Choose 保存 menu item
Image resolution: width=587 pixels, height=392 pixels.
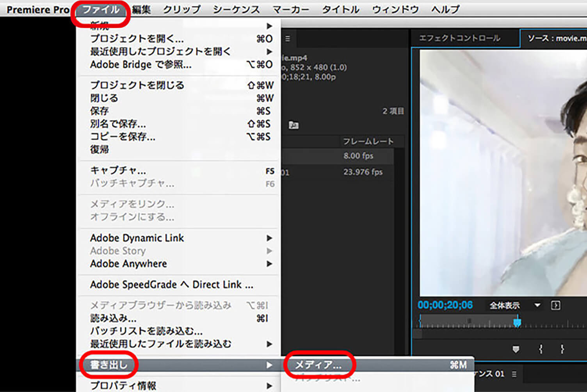[178, 111]
